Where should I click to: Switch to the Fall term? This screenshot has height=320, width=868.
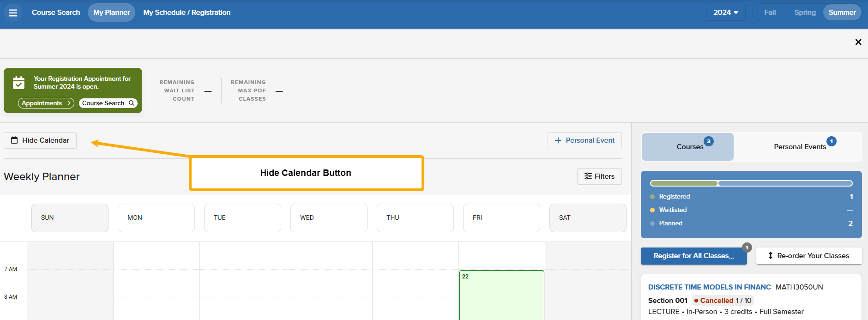[770, 12]
